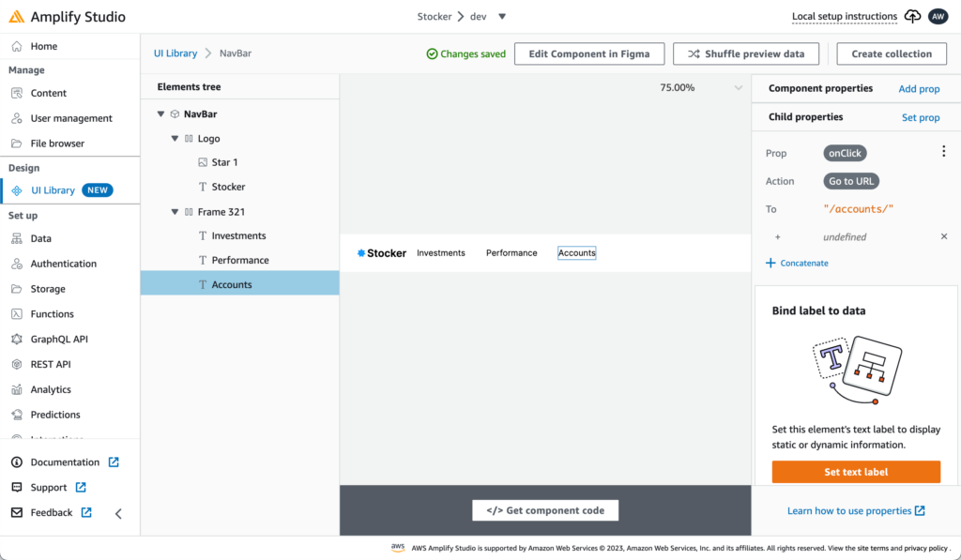Open GraphQL API in sidebar
The width and height of the screenshot is (961, 560).
coord(58,340)
